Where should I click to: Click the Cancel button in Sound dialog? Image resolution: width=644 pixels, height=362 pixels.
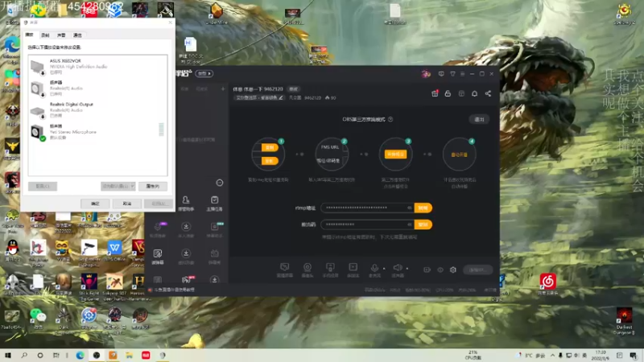coord(127,204)
